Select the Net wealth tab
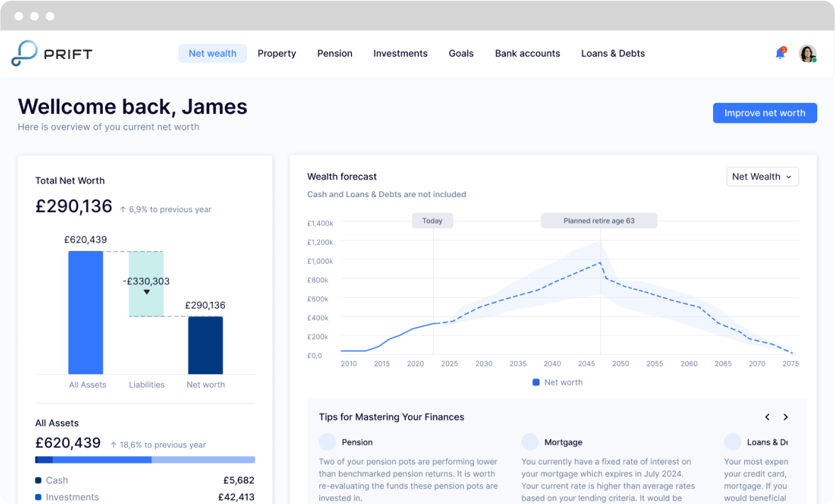The width and height of the screenshot is (835, 504). [212, 53]
